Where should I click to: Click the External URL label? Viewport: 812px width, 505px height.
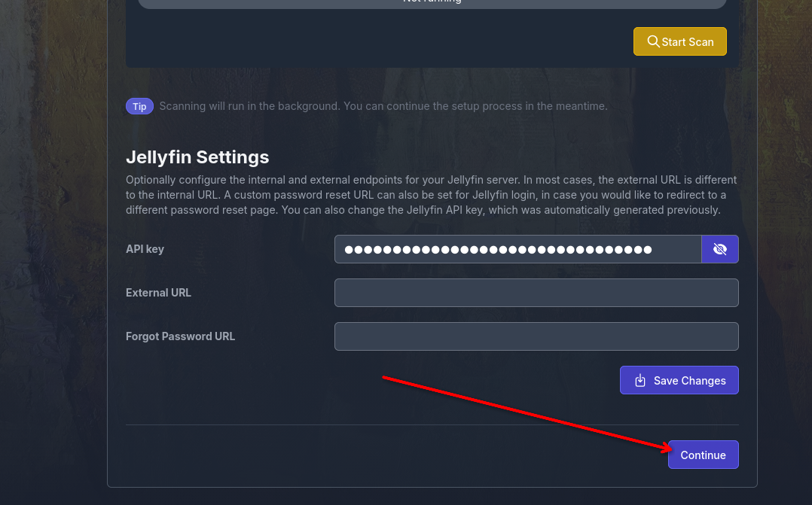pos(158,293)
